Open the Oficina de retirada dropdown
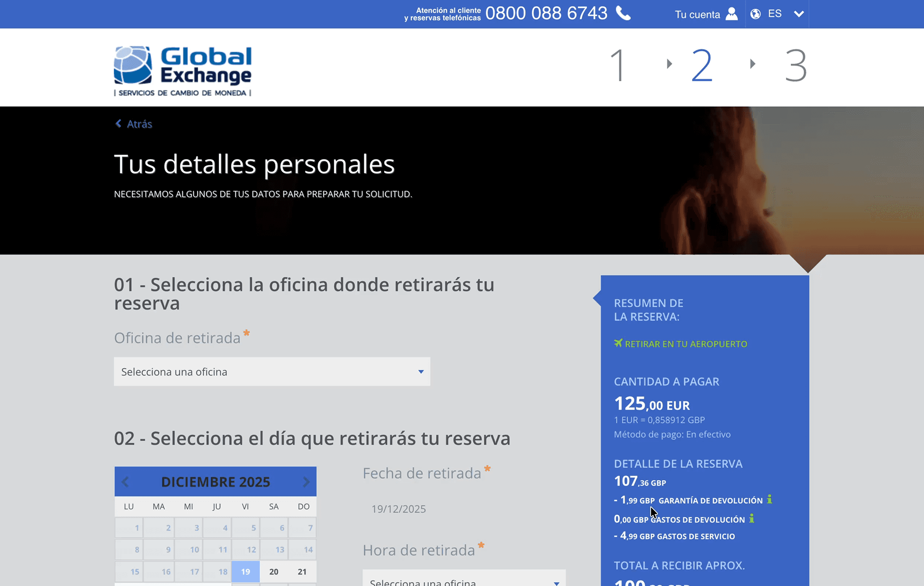Image resolution: width=924 pixels, height=586 pixels. (x=272, y=371)
